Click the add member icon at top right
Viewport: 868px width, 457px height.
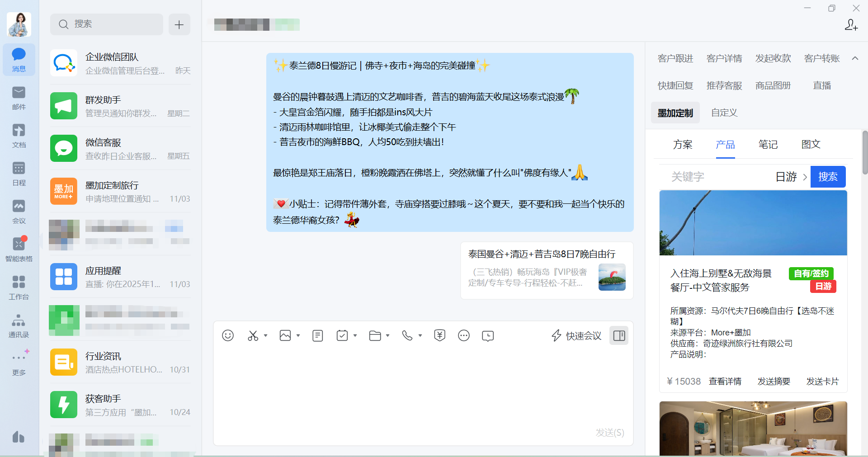tap(851, 25)
